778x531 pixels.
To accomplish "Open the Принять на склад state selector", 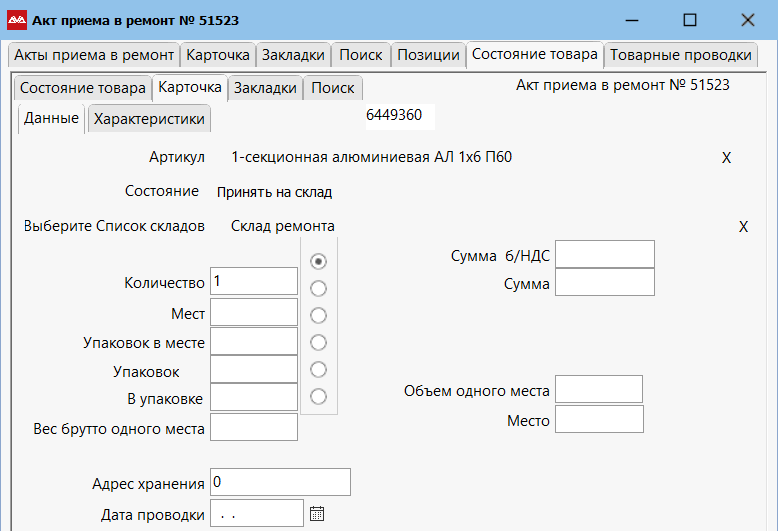I will tap(275, 192).
